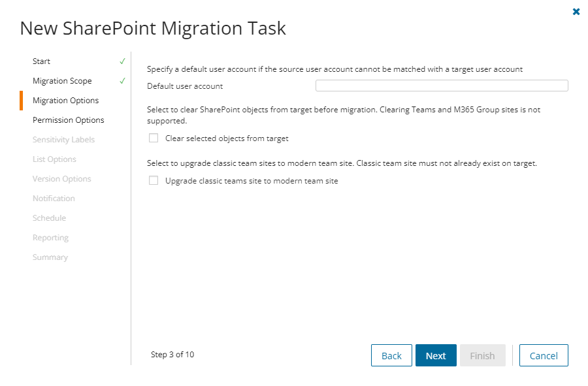Open the Notification step
Viewport: 588px width, 386px height.
(x=54, y=199)
